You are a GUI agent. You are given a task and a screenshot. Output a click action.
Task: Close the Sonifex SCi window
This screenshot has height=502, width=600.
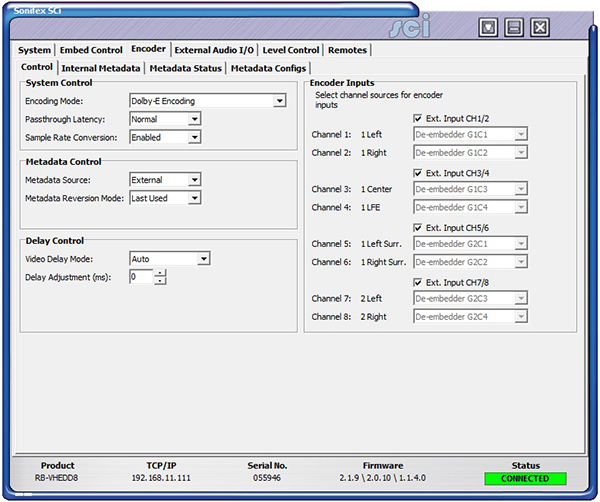coord(540,27)
